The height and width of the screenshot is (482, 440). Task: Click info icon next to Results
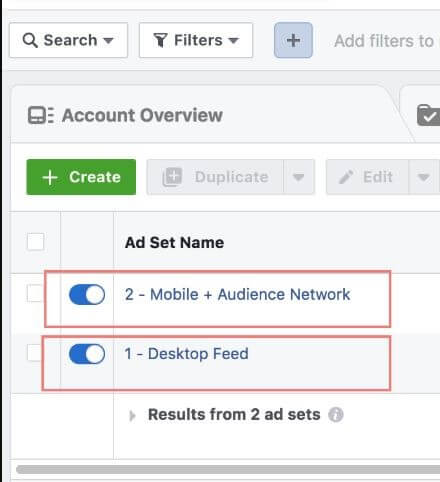coord(336,415)
